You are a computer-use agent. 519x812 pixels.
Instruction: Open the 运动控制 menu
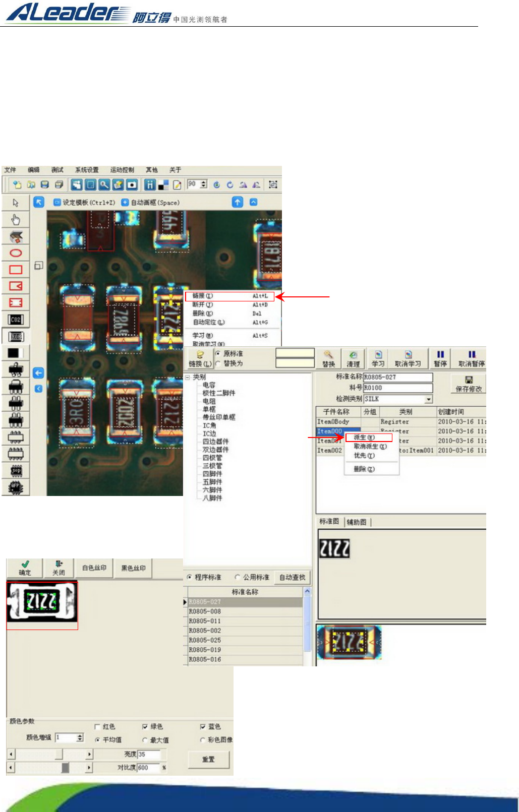123,170
